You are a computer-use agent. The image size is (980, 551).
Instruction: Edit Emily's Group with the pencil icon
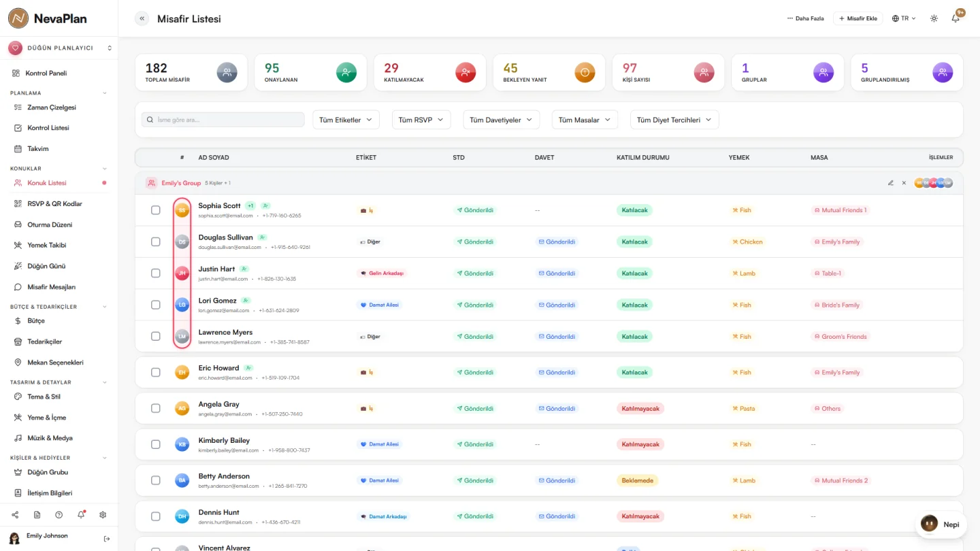[891, 183]
